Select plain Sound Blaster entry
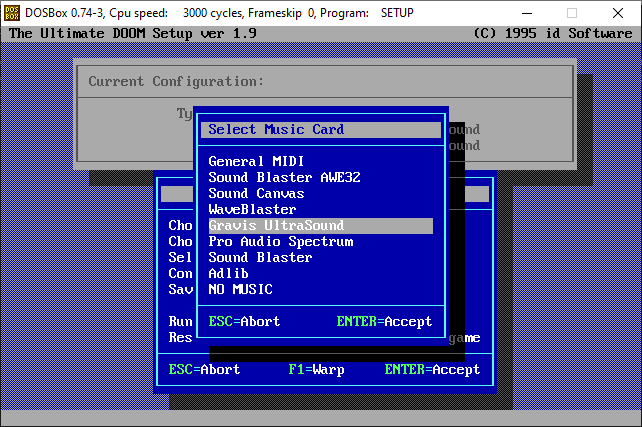This screenshot has width=642, height=427. point(260,258)
